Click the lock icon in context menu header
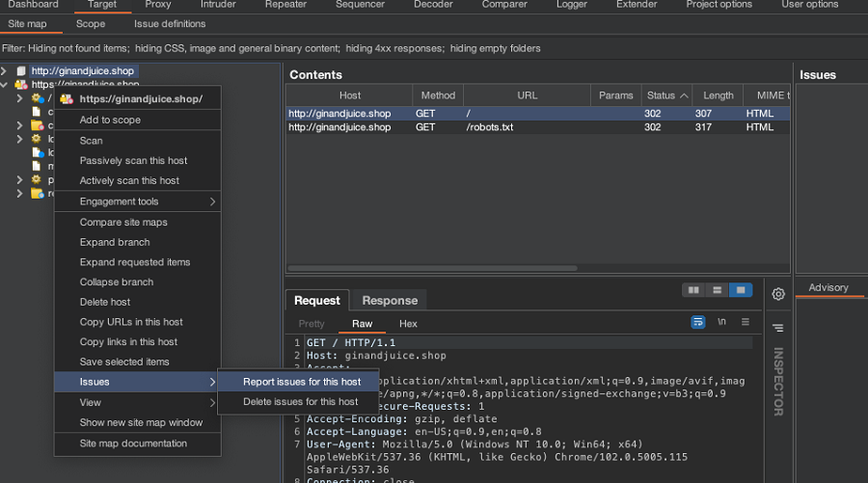This screenshot has height=483, width=868. [67, 98]
